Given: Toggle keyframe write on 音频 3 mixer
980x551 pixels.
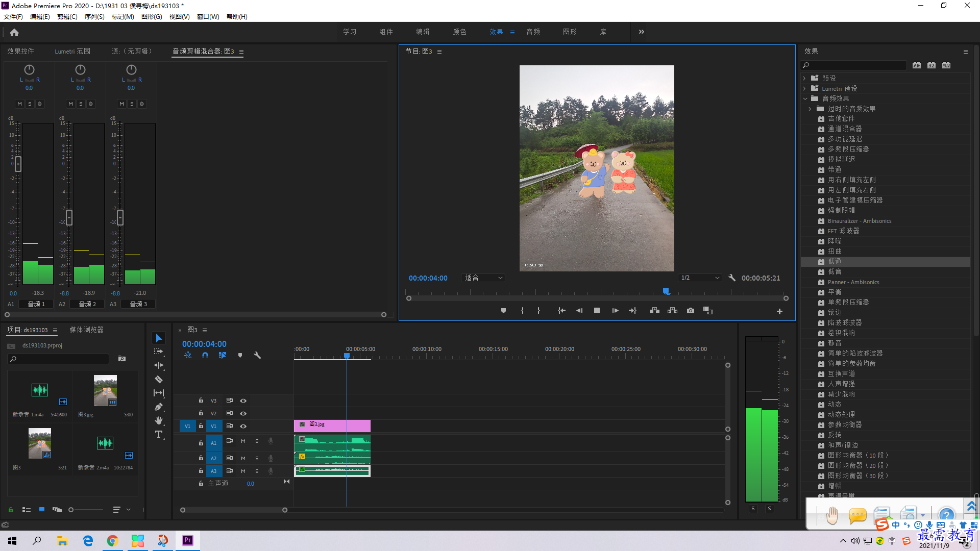Looking at the screenshot, I should pyautogui.click(x=141, y=104).
